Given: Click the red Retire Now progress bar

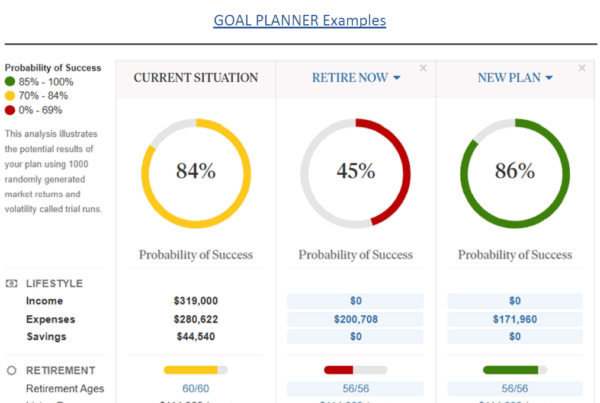Looking at the screenshot, I should (355, 370).
